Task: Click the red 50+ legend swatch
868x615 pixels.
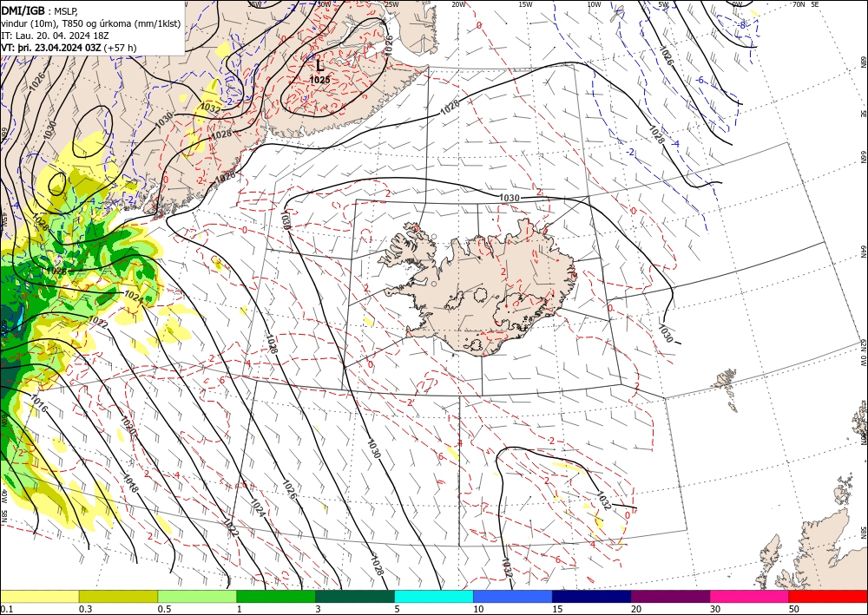Action: tap(828, 596)
